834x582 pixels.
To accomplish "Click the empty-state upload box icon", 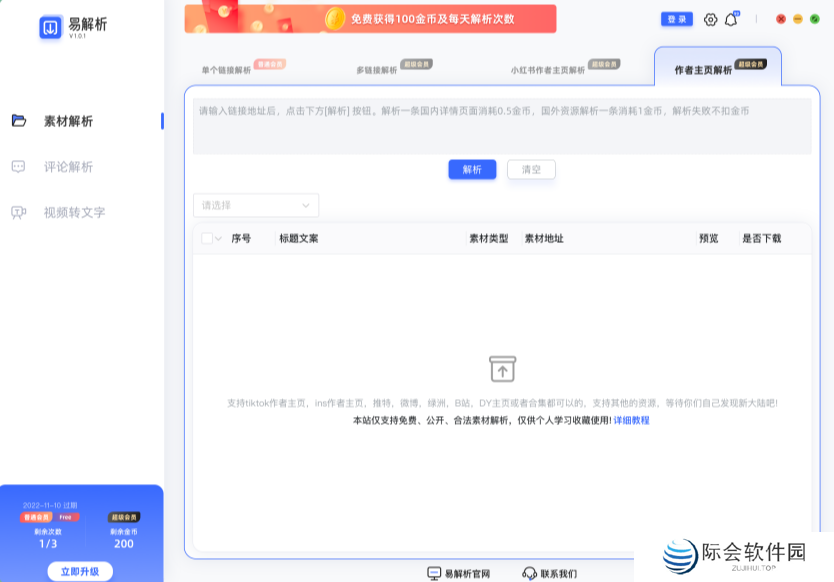I will (x=502, y=368).
